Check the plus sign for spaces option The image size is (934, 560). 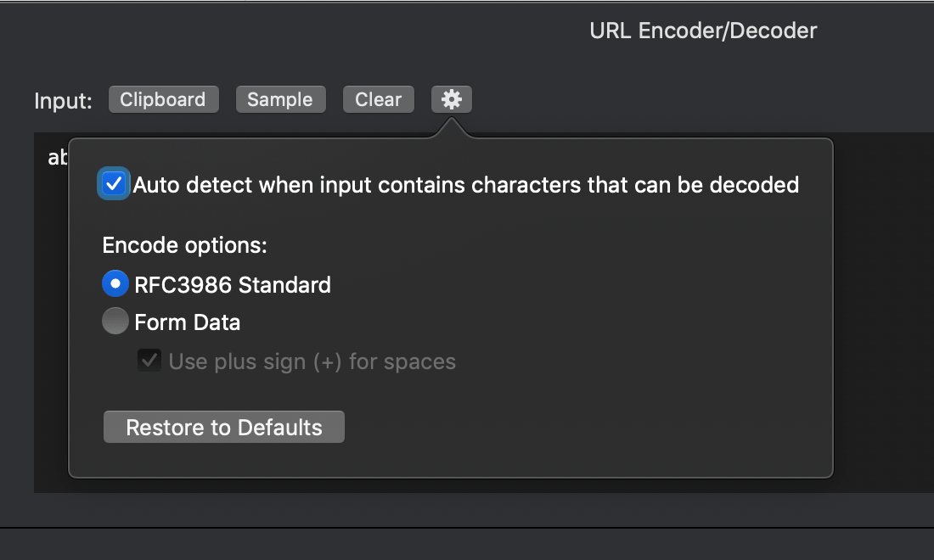(x=149, y=361)
